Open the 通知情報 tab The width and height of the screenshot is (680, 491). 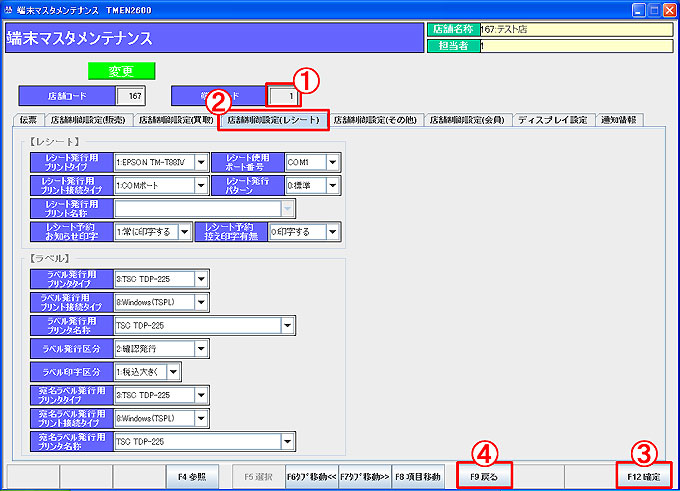[x=618, y=120]
